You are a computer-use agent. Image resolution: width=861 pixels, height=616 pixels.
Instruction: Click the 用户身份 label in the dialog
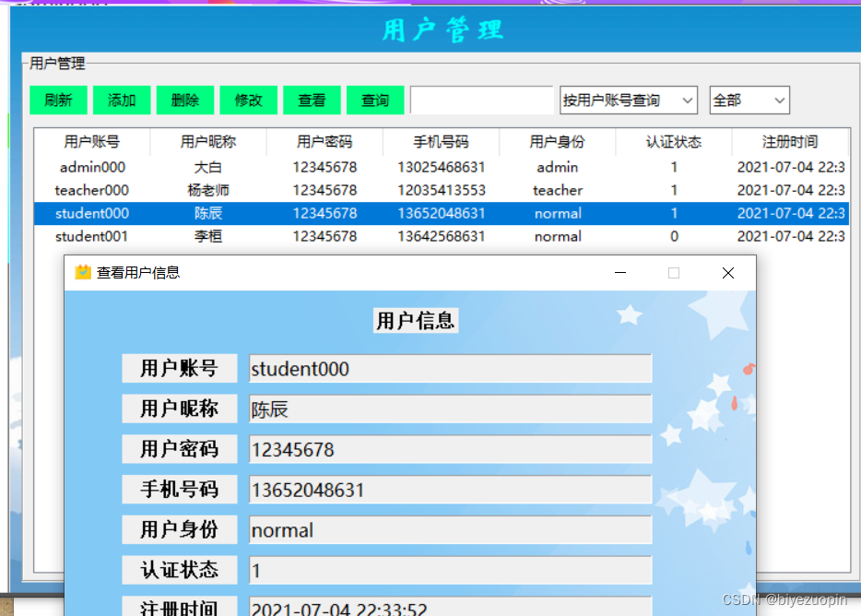180,529
